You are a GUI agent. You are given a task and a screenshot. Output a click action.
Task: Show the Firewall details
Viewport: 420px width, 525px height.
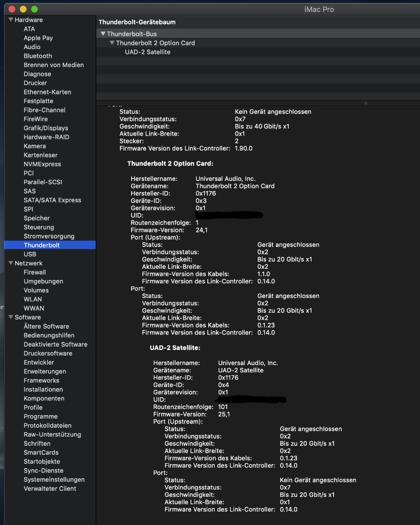(35, 272)
